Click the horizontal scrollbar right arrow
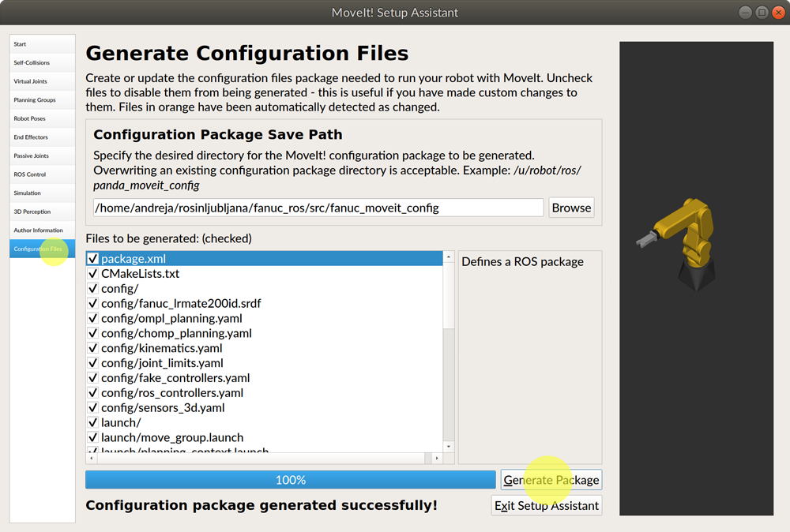This screenshot has width=790, height=532. tap(436, 458)
